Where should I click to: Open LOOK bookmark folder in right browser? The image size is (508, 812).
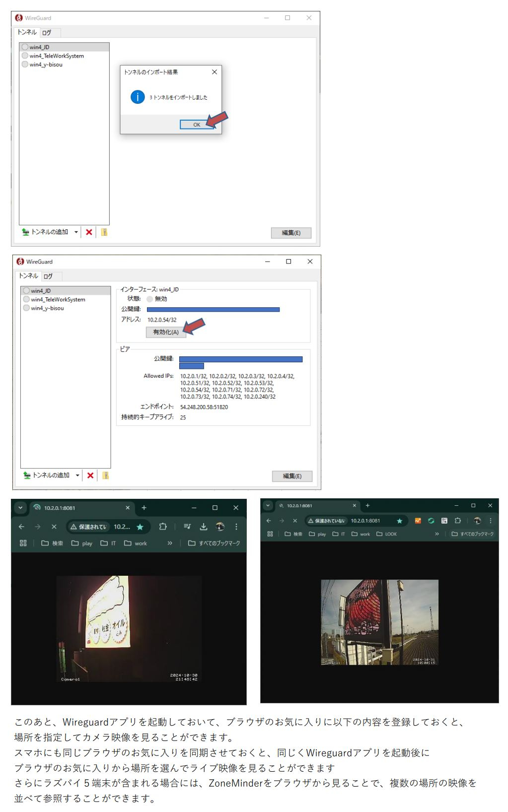point(386,534)
